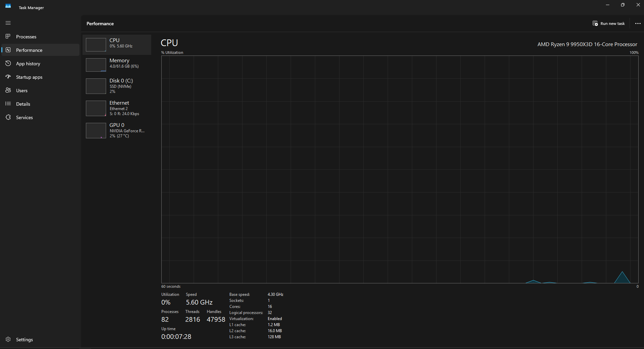
Task: Toggle the hamburger navigation menu
Action: pos(8,23)
